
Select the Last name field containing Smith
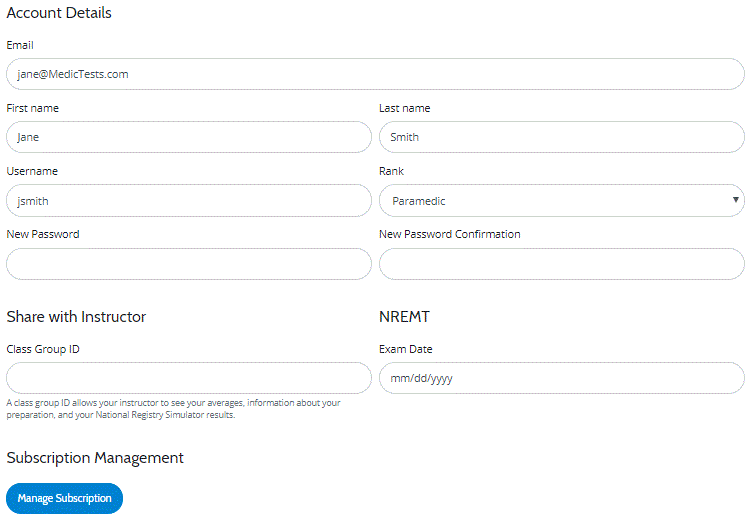pos(562,137)
